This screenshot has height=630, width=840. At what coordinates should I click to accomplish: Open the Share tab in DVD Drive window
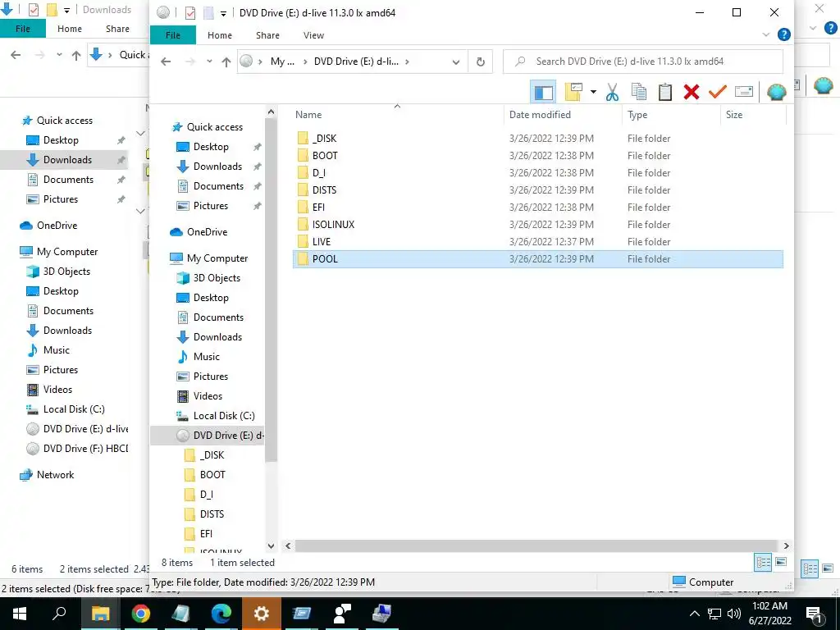[x=267, y=34]
